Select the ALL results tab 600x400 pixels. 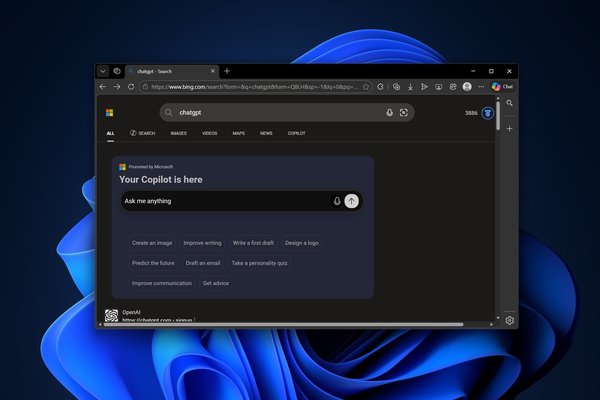[x=110, y=133]
